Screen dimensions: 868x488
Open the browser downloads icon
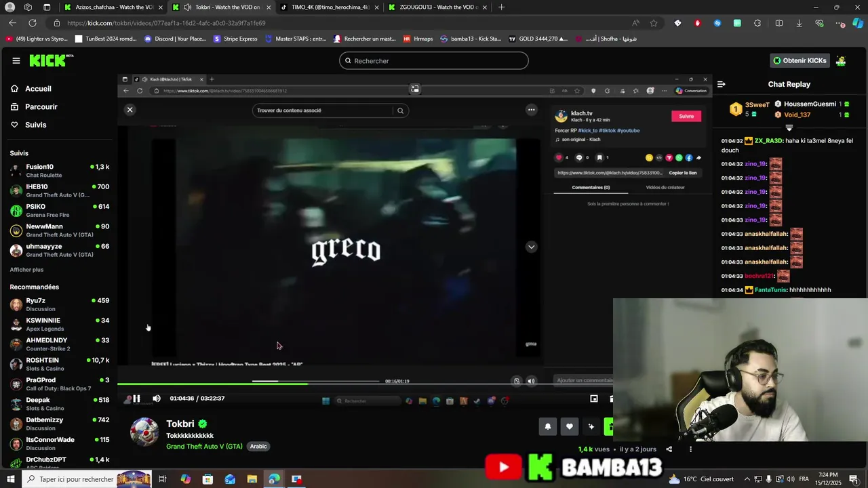799,23
